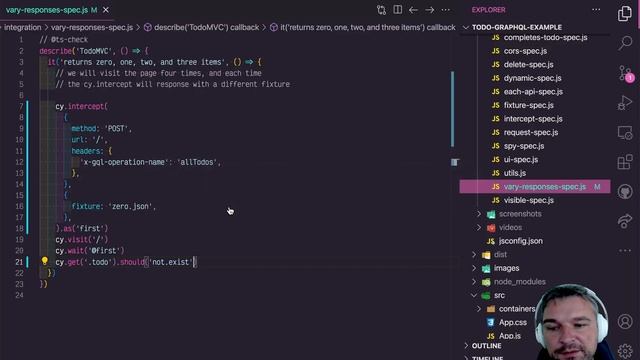The height and width of the screenshot is (360, 640).
Task: Open completes-todo-spec.js file
Action: tap(545, 38)
